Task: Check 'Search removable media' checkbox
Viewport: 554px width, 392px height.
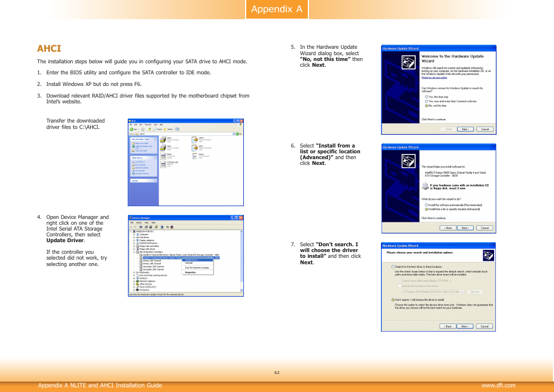Action: pyautogui.click(x=400, y=280)
